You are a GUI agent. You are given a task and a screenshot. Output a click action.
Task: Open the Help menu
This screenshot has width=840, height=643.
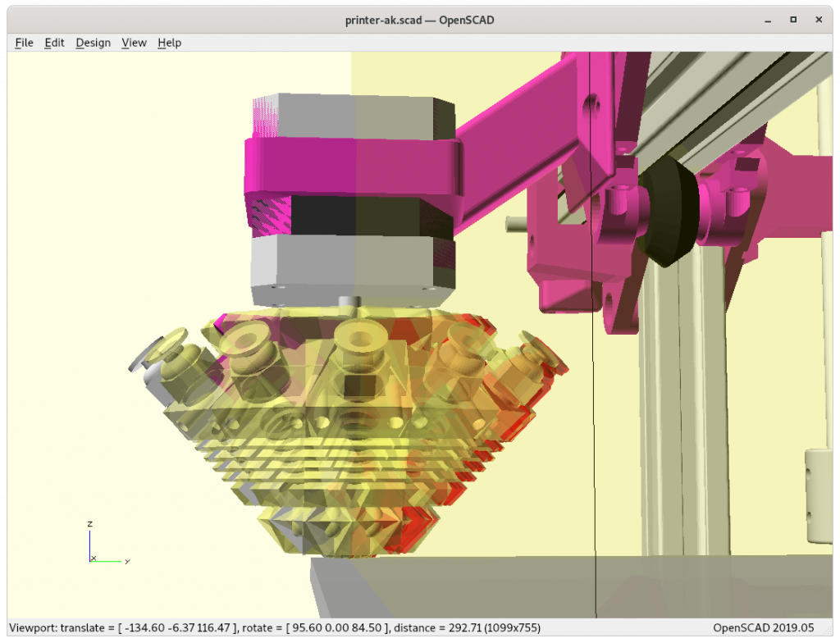(169, 43)
